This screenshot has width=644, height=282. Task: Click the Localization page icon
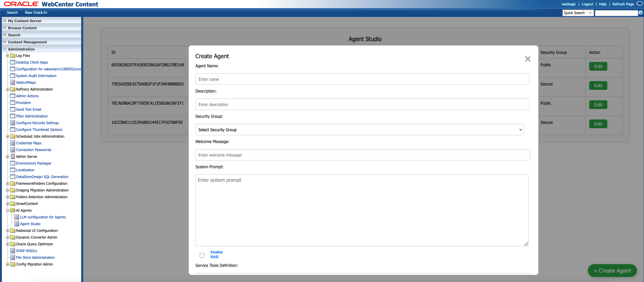(13, 170)
